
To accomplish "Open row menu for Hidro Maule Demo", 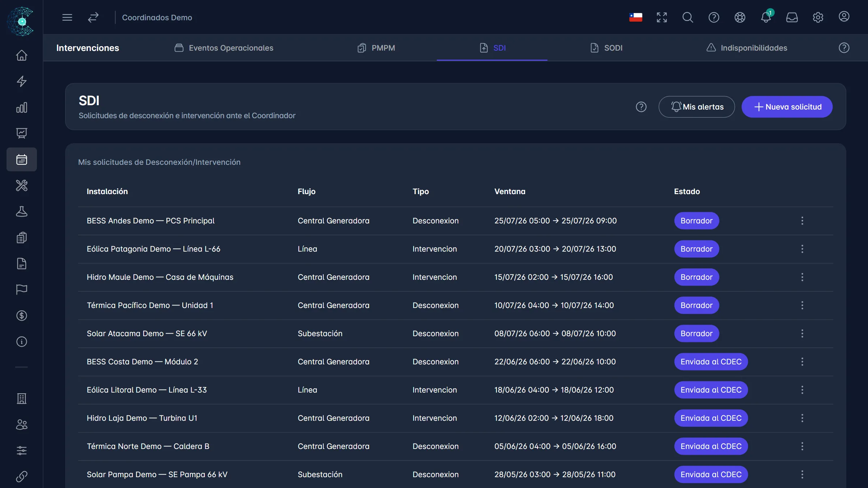I will 802,277.
